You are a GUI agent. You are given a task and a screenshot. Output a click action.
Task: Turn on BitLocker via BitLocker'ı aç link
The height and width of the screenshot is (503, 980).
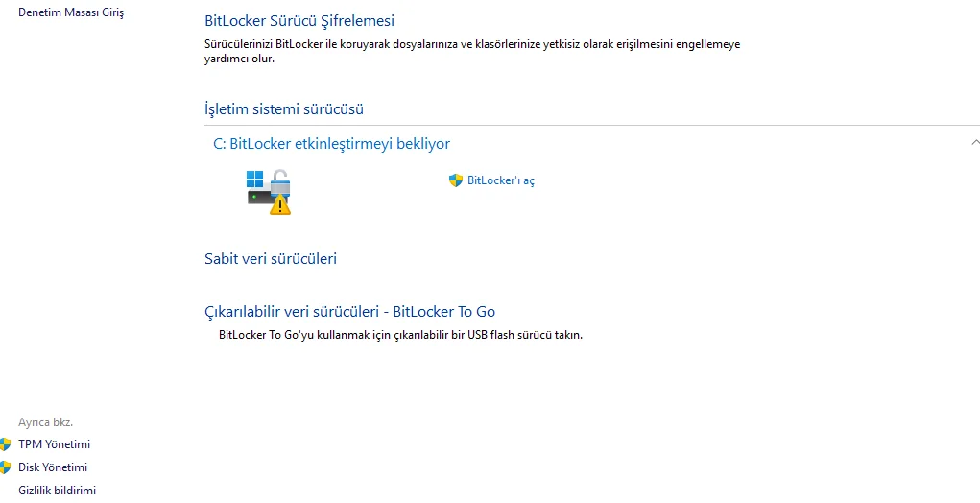[500, 180]
